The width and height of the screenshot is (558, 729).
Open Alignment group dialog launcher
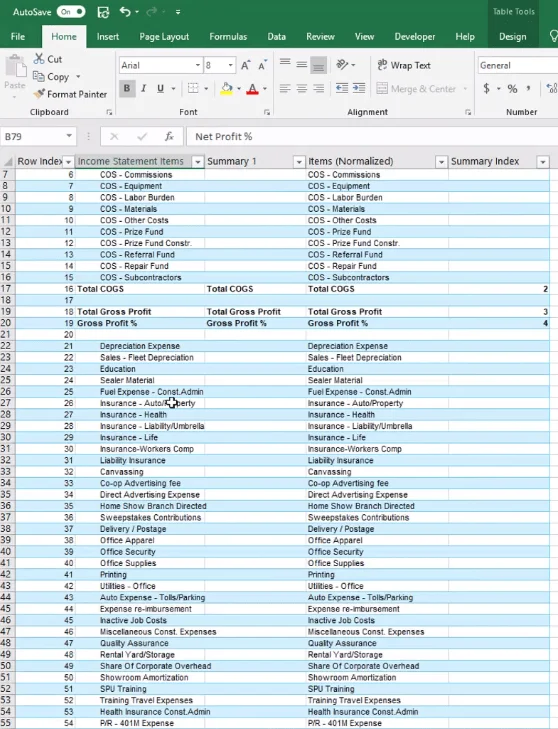click(468, 112)
